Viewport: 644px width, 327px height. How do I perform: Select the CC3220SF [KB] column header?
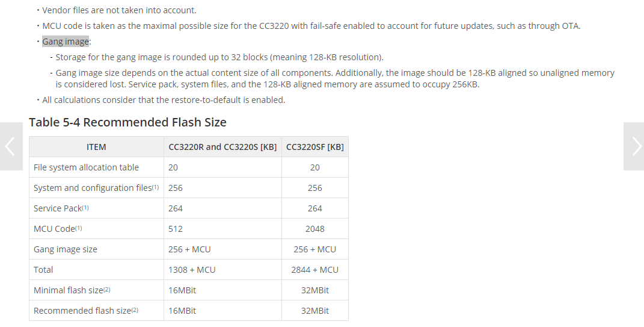(x=314, y=147)
